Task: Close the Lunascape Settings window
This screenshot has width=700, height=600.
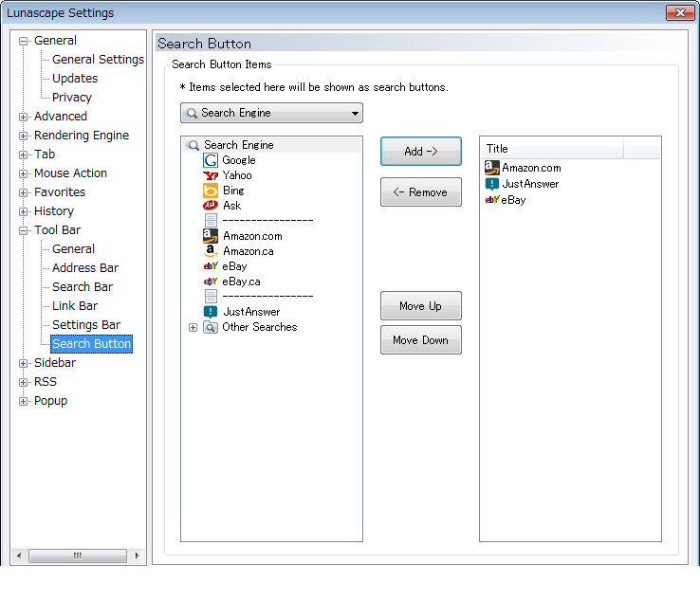Action: click(x=680, y=12)
